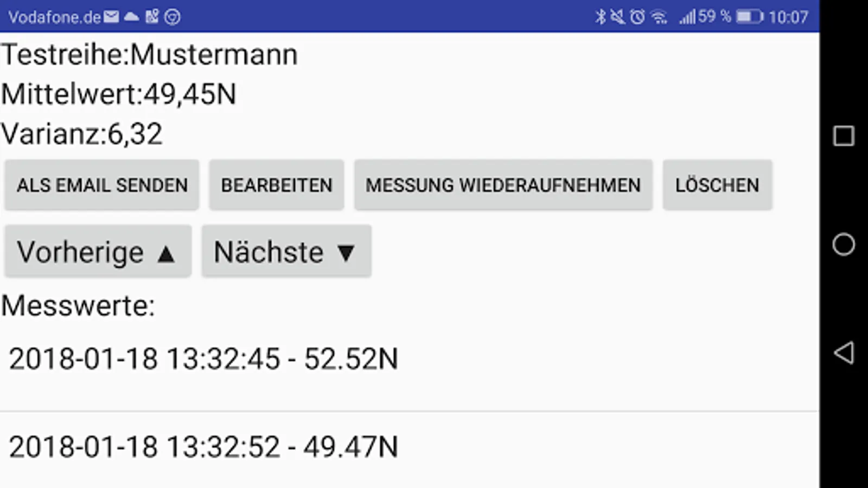Open the Maps notification icon

pyautogui.click(x=152, y=16)
